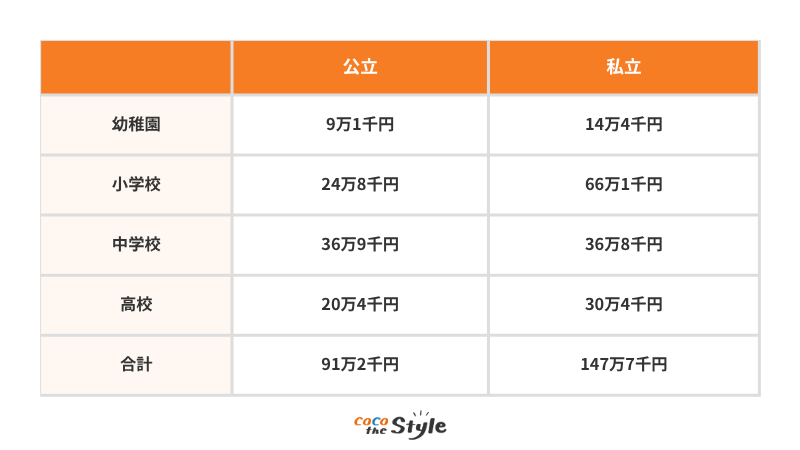Viewport: 800px width, 450px height.
Task: Select the 私立 column header
Action: [x=623, y=67]
